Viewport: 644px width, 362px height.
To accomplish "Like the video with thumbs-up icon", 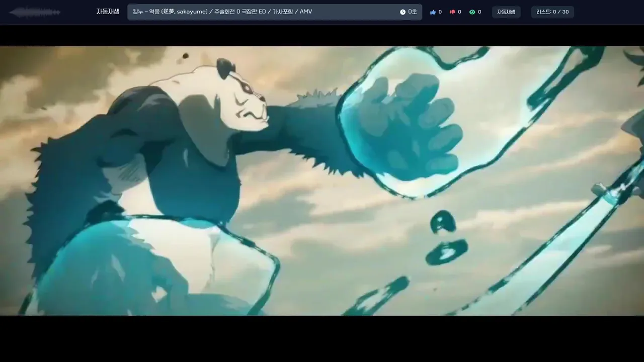I will point(433,12).
